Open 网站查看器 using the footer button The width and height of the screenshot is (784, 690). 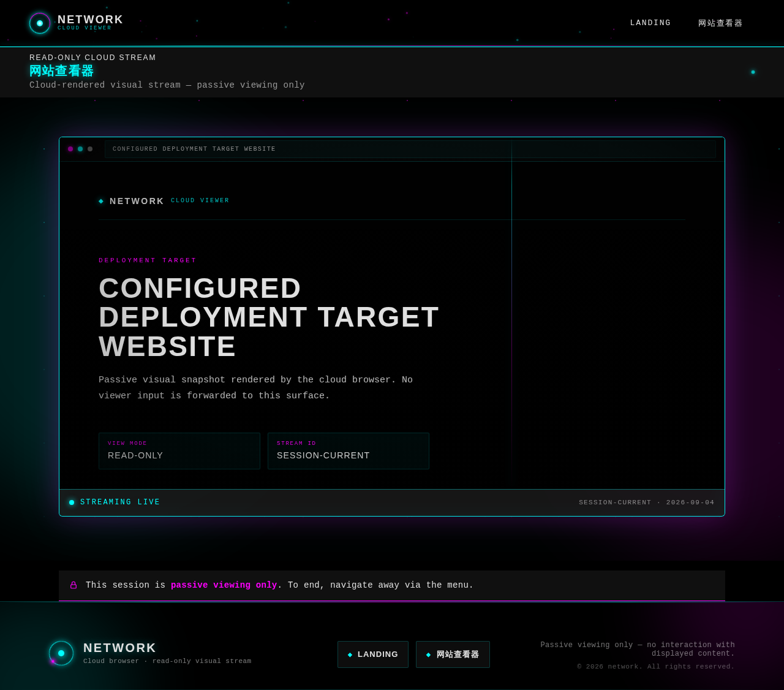(453, 654)
